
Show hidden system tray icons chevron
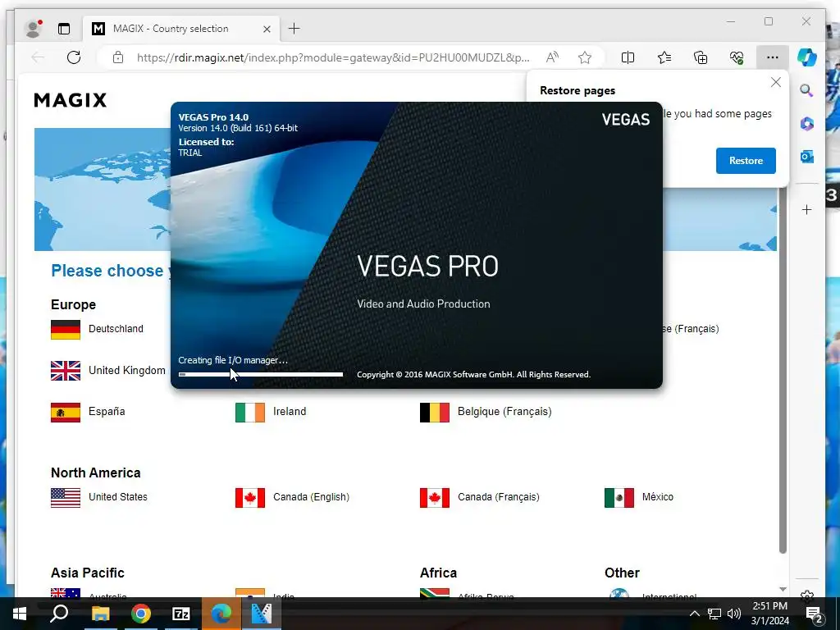tap(694, 614)
